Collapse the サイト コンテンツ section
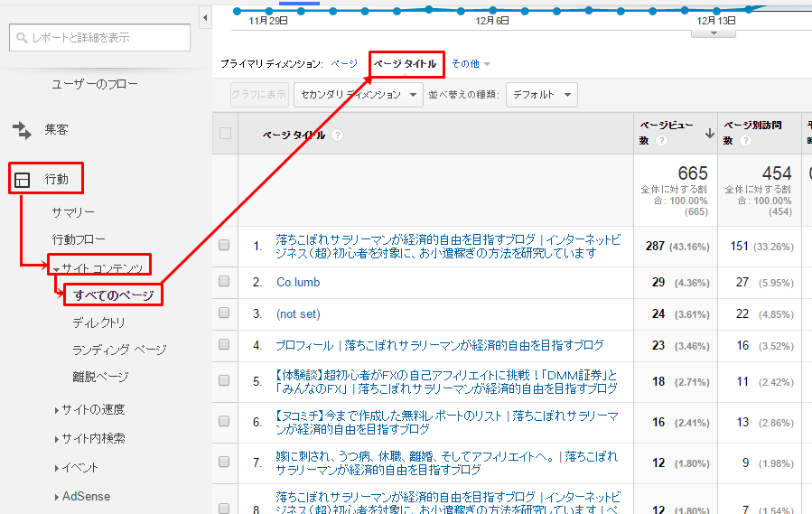Image resolution: width=812 pixels, height=514 pixels. tap(56, 270)
